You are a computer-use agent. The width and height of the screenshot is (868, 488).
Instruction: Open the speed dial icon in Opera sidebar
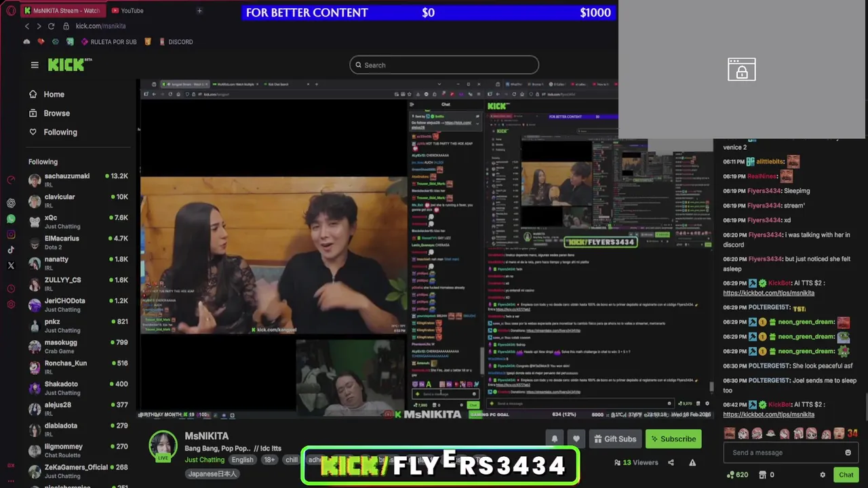11,180
